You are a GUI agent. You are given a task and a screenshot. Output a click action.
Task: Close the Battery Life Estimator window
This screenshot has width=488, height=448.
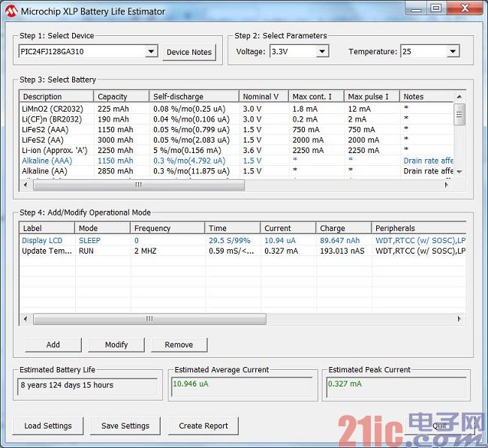465,8
